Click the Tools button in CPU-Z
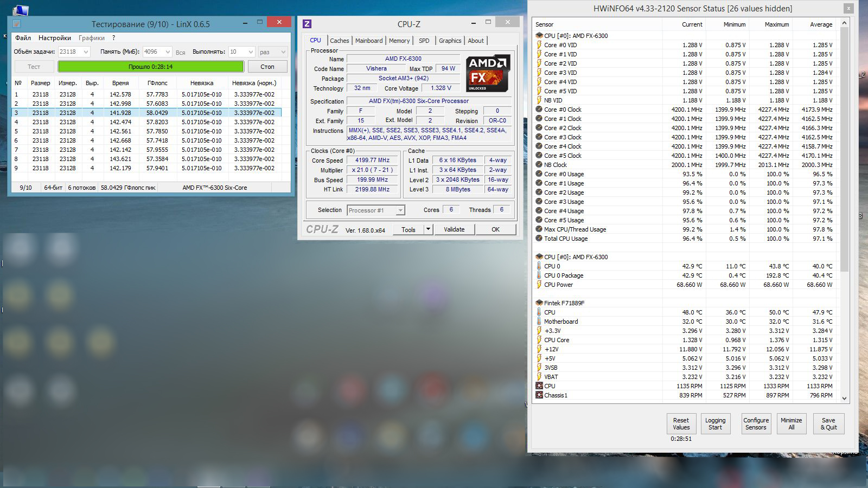This screenshot has height=488, width=868. (x=409, y=229)
